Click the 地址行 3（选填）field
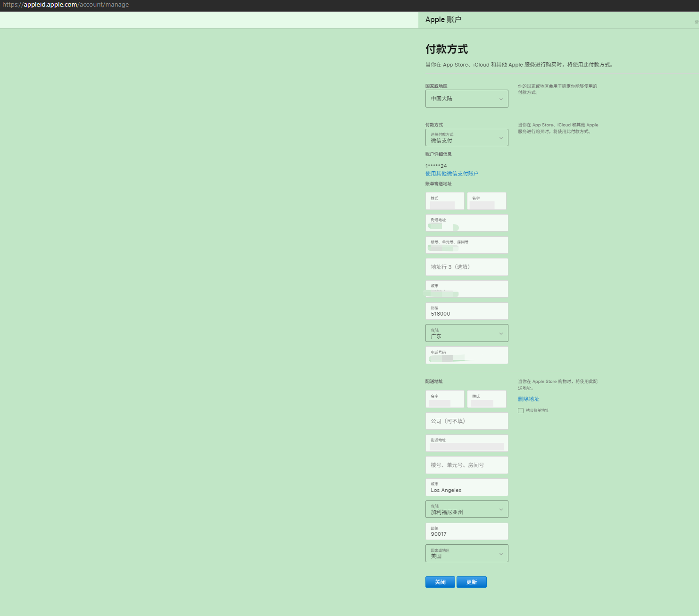 click(x=466, y=267)
